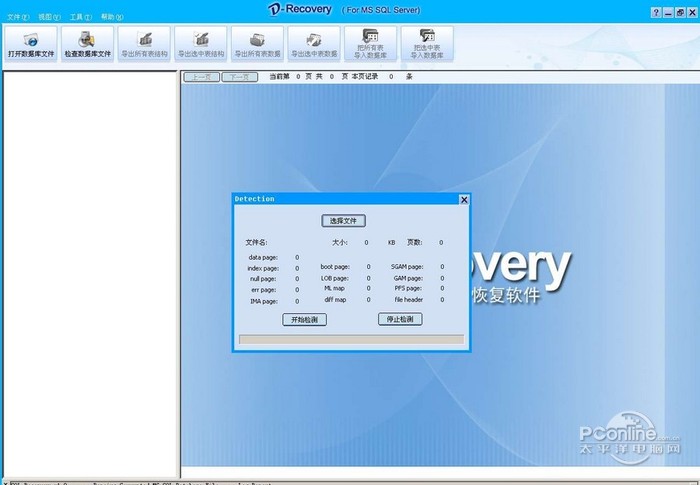Screen dimensions: 700x485
Task: Click the 上一页 previous page button
Action: point(202,77)
